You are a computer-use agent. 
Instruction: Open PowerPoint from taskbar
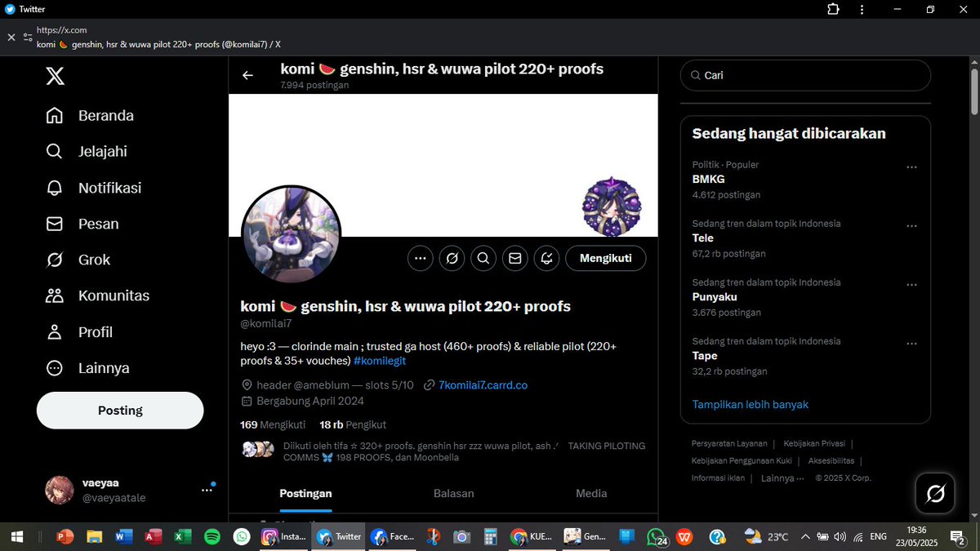[65, 536]
